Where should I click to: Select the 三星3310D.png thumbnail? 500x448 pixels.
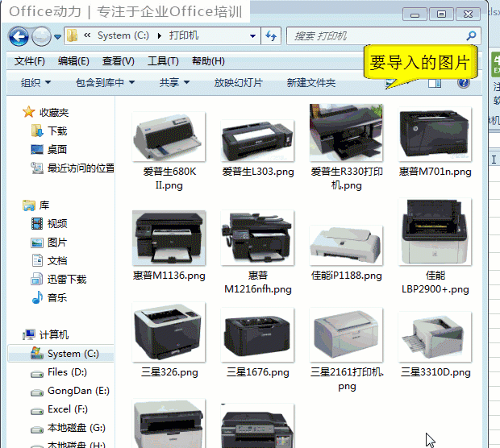pyautogui.click(x=435, y=337)
